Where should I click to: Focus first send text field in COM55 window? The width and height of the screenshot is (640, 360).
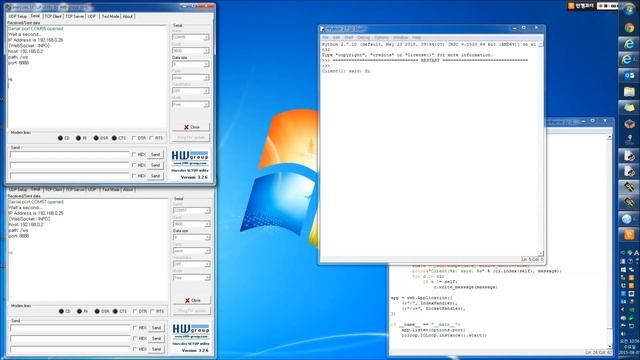coord(69,155)
